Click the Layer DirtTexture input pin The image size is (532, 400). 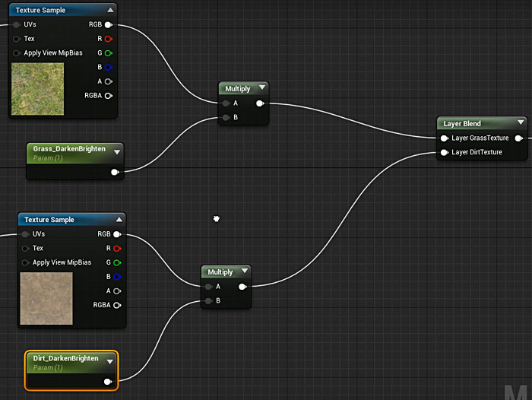coord(444,152)
